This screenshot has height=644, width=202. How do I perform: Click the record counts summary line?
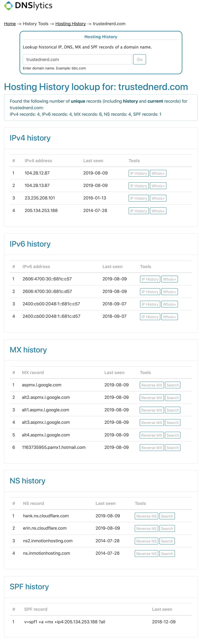click(86, 114)
